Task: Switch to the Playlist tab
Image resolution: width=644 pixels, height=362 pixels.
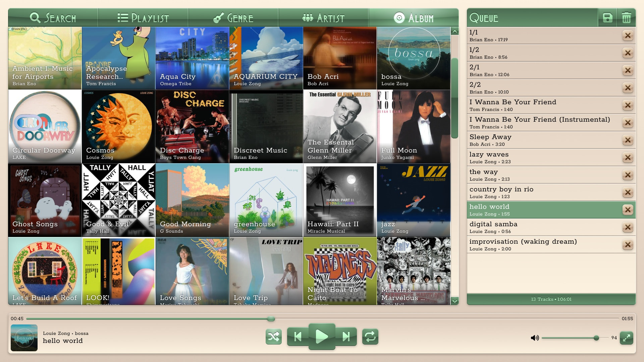Action: [x=143, y=18]
